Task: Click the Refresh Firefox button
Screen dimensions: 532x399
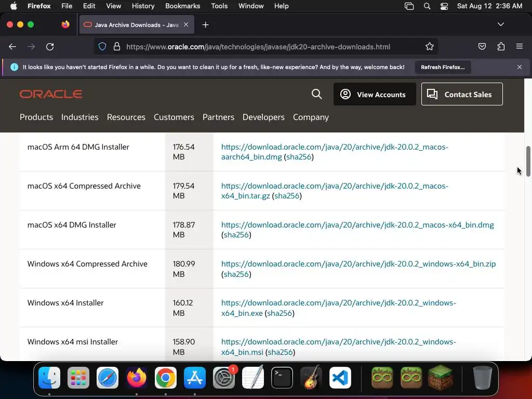Action: click(x=443, y=67)
